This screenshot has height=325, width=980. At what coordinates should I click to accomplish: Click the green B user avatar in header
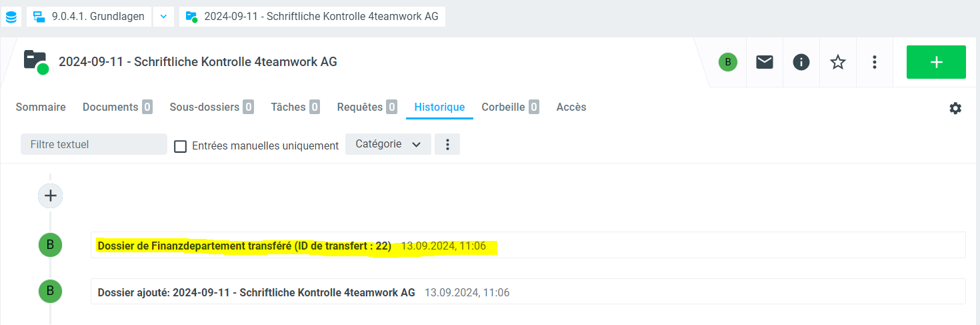click(727, 62)
